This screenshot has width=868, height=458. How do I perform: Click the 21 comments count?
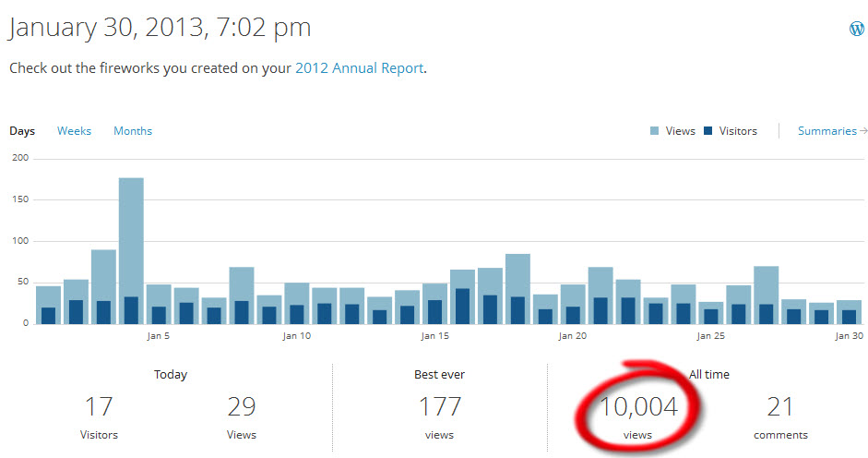(x=780, y=406)
